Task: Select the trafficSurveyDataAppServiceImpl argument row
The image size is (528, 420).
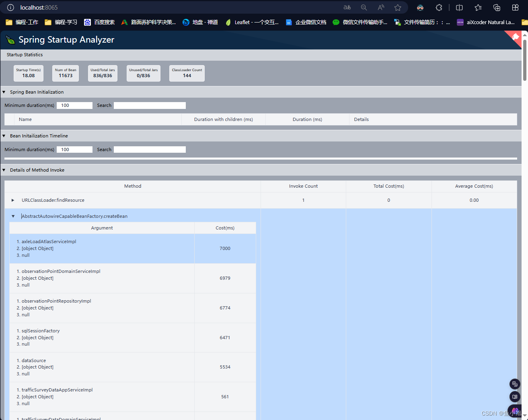Action: pos(133,397)
